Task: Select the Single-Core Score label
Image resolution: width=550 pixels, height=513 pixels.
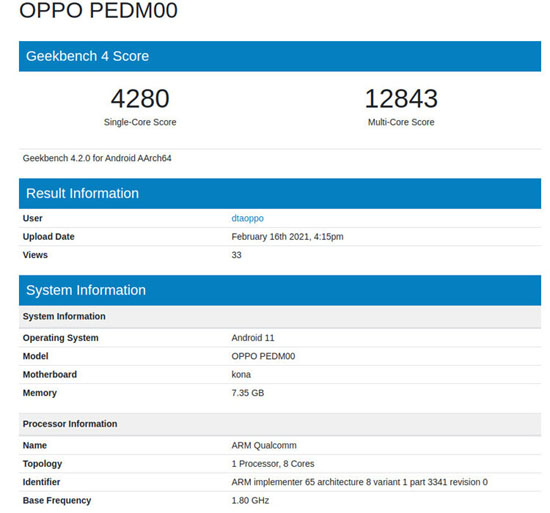Action: pos(140,122)
